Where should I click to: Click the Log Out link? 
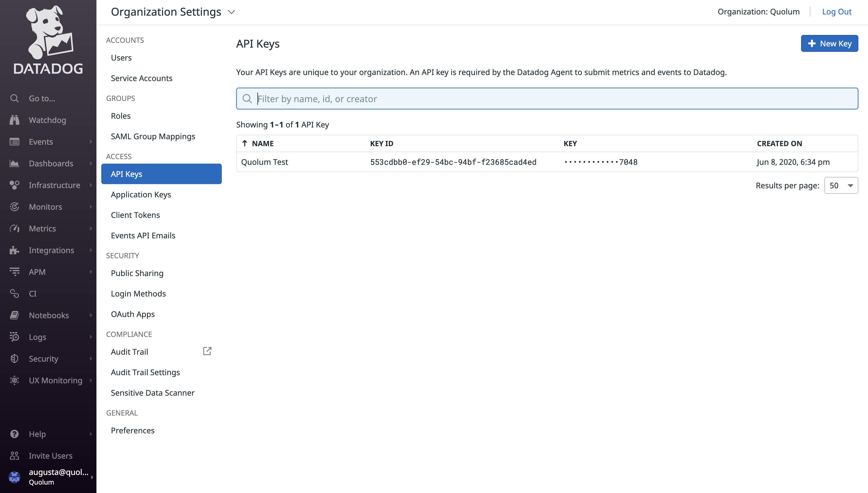point(837,12)
